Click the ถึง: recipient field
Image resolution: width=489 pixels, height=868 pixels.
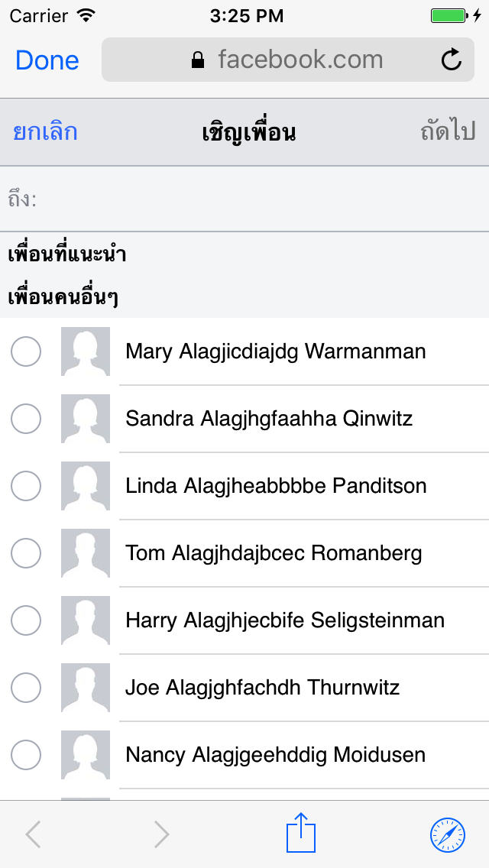(x=252, y=199)
